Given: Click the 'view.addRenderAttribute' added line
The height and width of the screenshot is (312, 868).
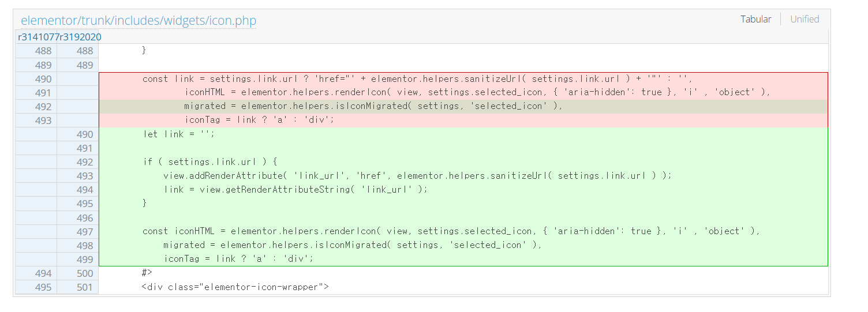Looking at the screenshot, I should click(x=463, y=176).
